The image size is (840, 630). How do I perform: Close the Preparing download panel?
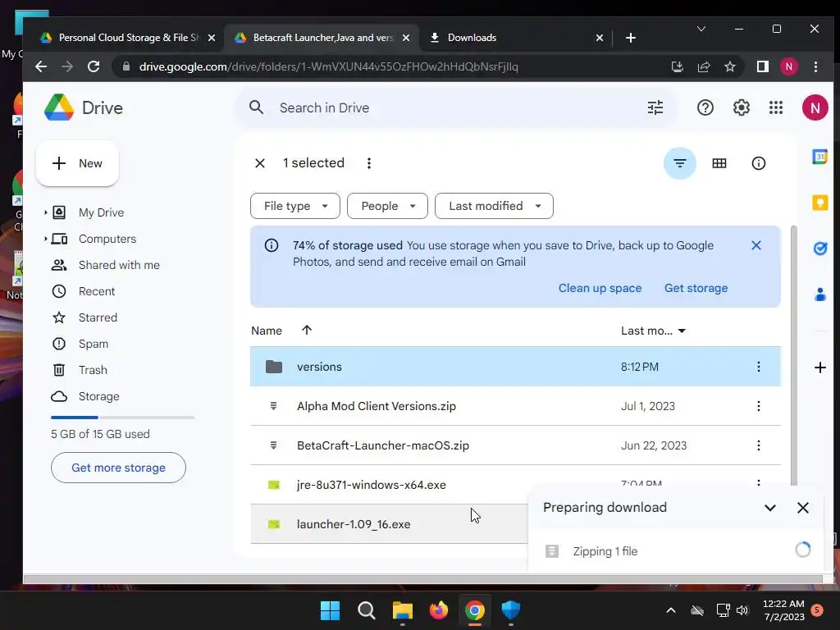(802, 508)
